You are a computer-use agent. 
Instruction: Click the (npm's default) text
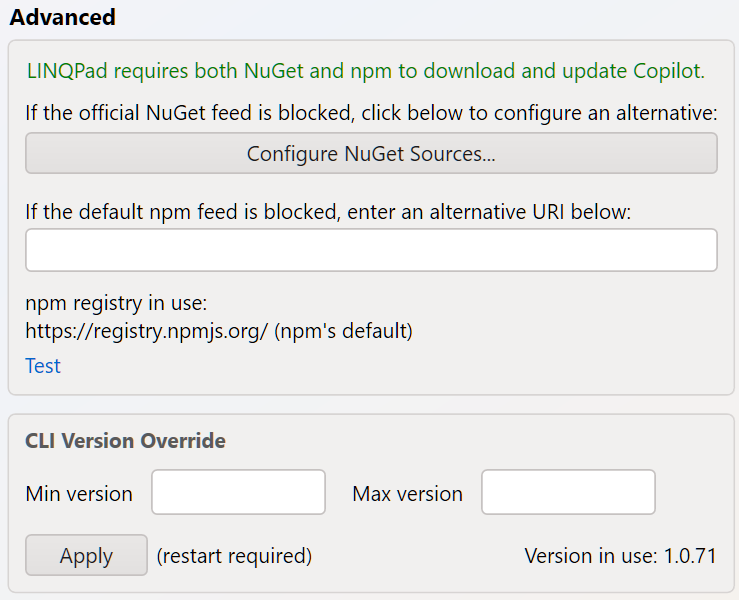point(344,331)
